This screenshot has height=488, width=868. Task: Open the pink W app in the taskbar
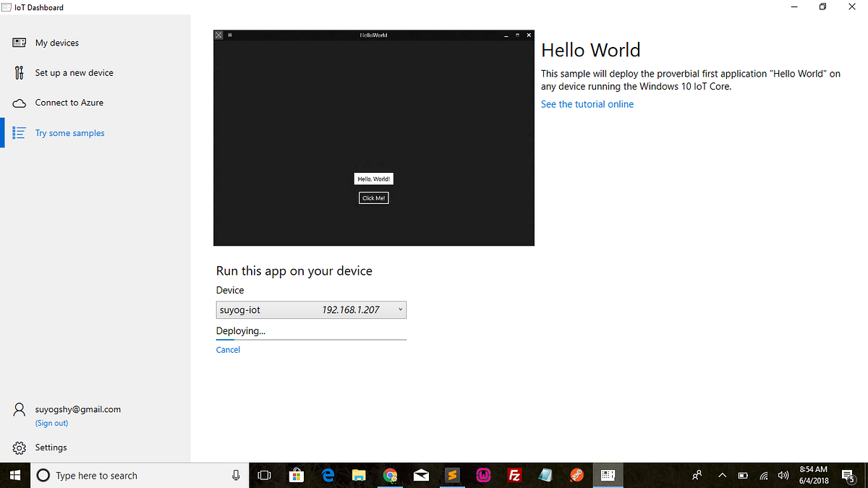483,475
